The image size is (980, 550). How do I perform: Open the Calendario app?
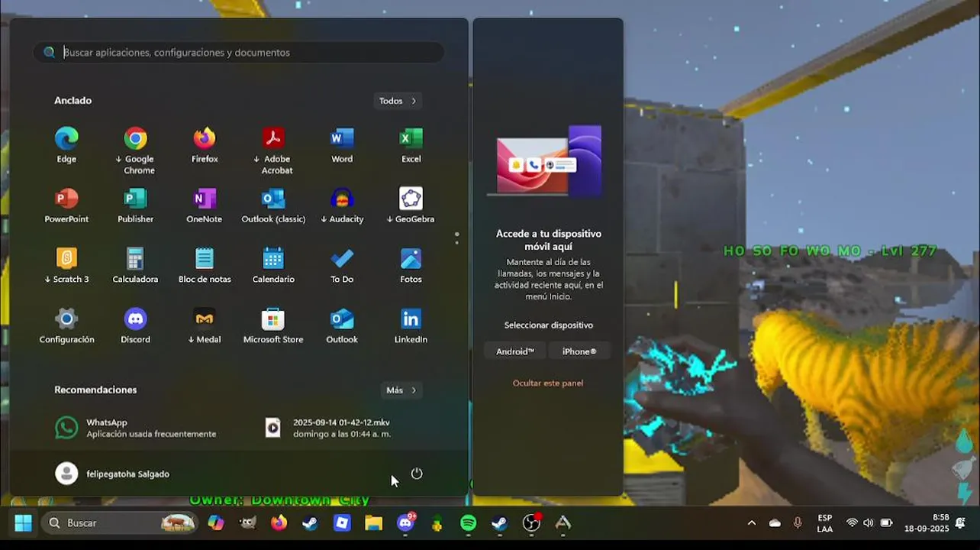[x=273, y=266]
